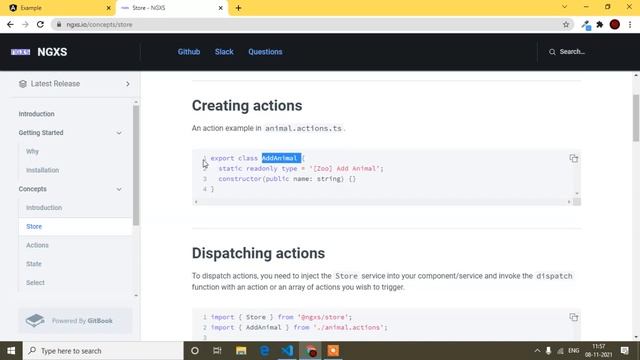Click the Windows taskbar search box
Image resolution: width=640 pixels, height=360 pixels.
[x=104, y=351]
